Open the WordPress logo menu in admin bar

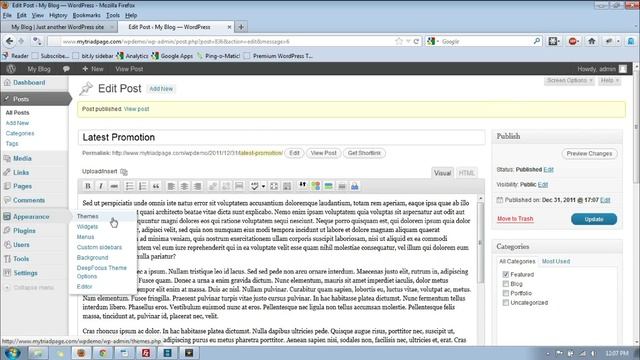[11, 69]
